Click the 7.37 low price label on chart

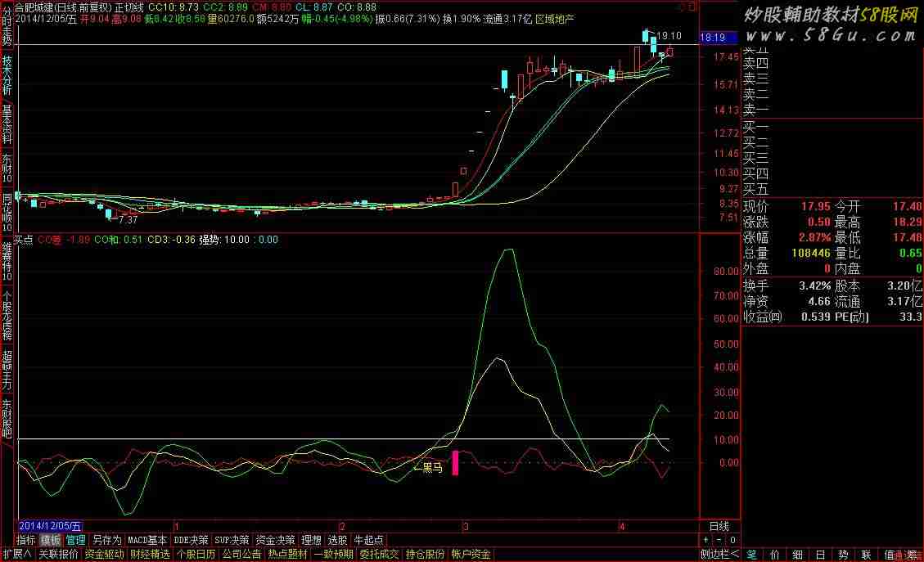click(x=128, y=220)
